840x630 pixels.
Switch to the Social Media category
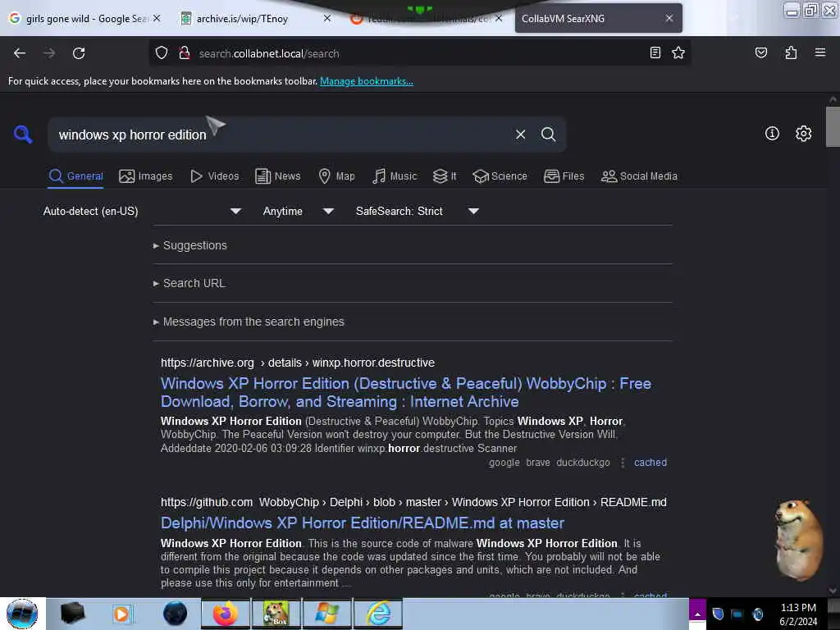[639, 176]
